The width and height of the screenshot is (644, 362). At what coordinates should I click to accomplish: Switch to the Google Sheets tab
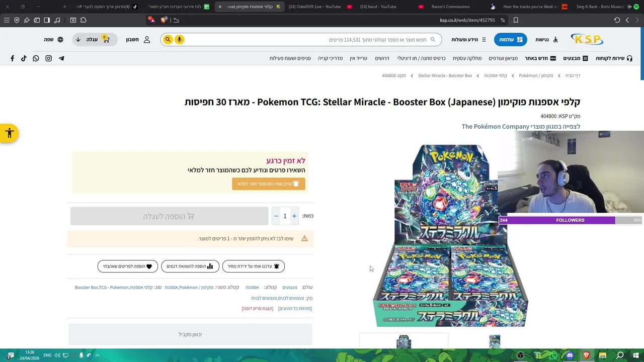click(x=178, y=7)
